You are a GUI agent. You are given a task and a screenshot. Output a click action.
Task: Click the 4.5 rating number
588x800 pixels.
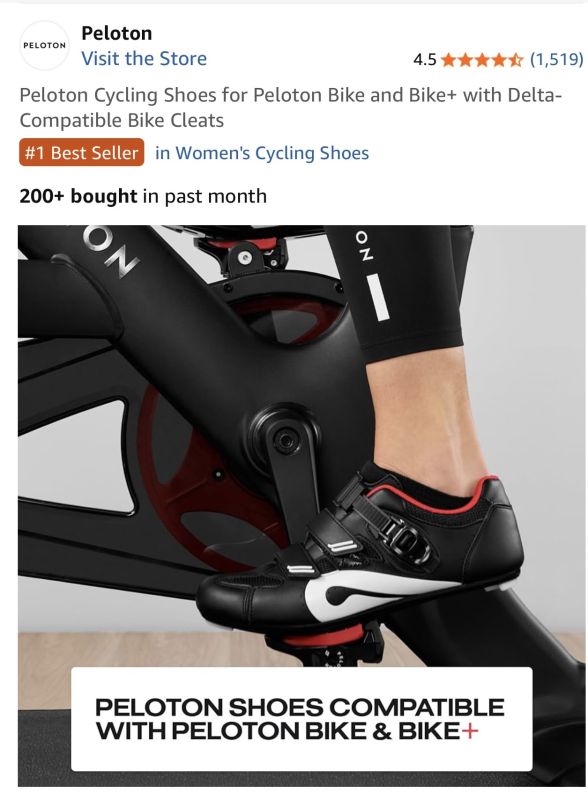click(x=425, y=60)
